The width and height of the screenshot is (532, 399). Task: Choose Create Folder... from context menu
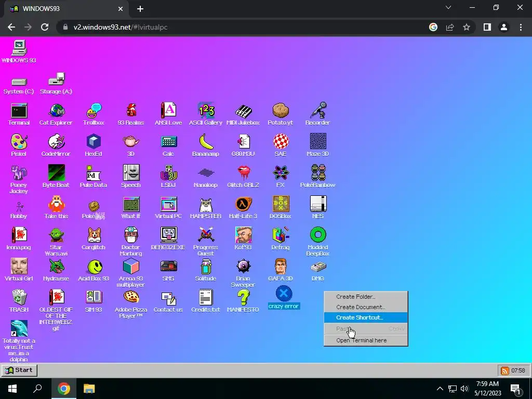coord(366,297)
